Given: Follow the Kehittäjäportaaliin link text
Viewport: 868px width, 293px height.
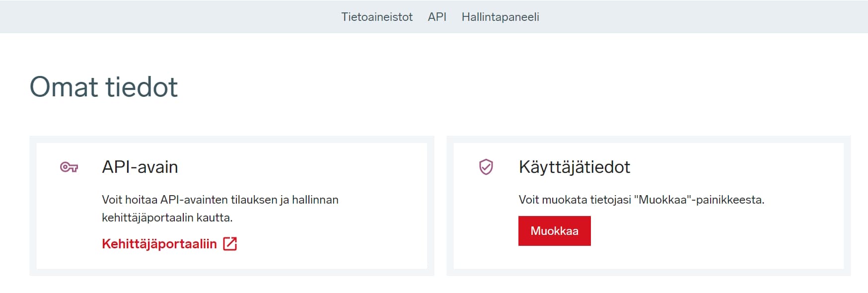Looking at the screenshot, I should (159, 244).
